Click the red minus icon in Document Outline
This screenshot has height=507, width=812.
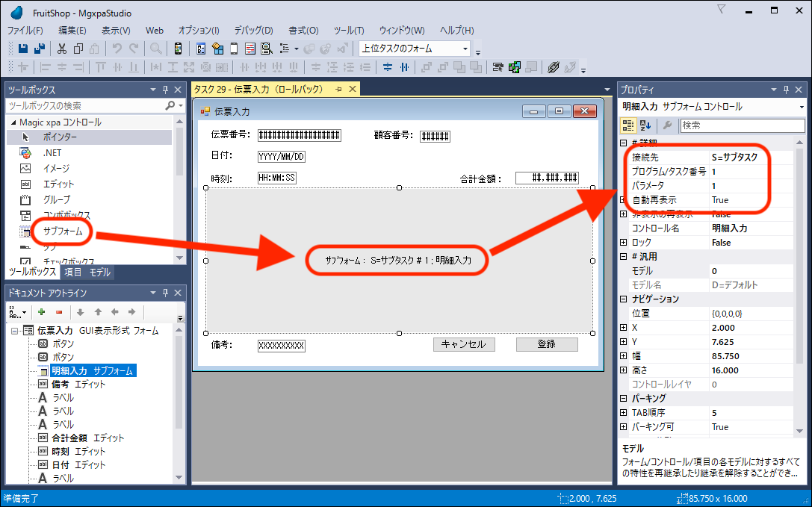click(59, 311)
